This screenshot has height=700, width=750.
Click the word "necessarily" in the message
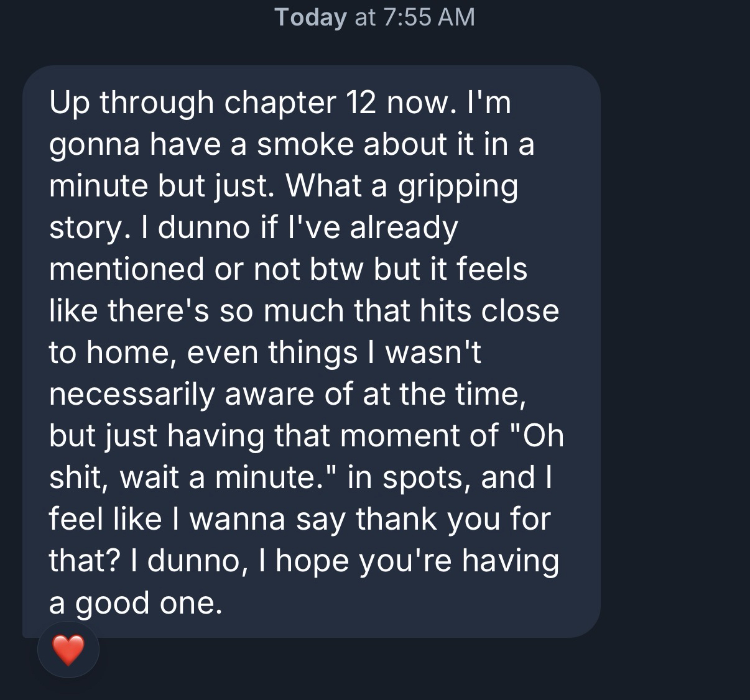coord(131,394)
